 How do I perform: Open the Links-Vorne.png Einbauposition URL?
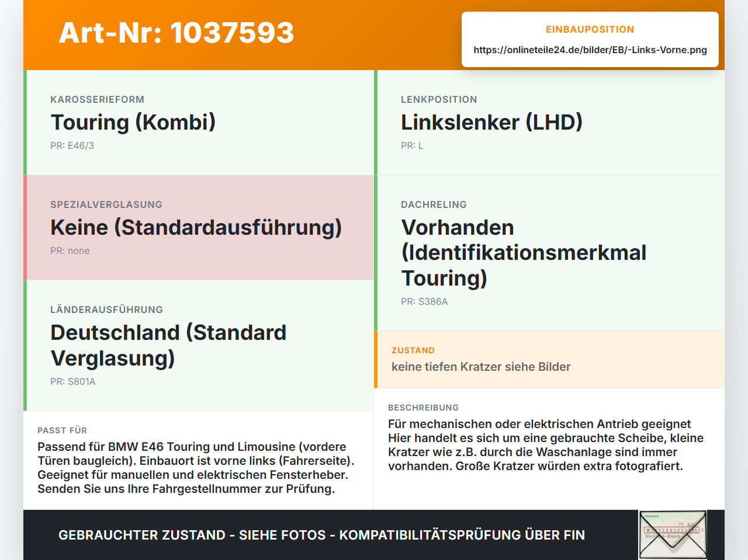(590, 50)
